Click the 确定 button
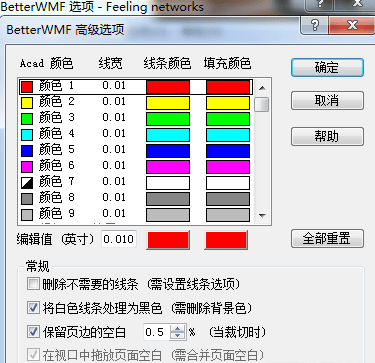 [x=327, y=68]
